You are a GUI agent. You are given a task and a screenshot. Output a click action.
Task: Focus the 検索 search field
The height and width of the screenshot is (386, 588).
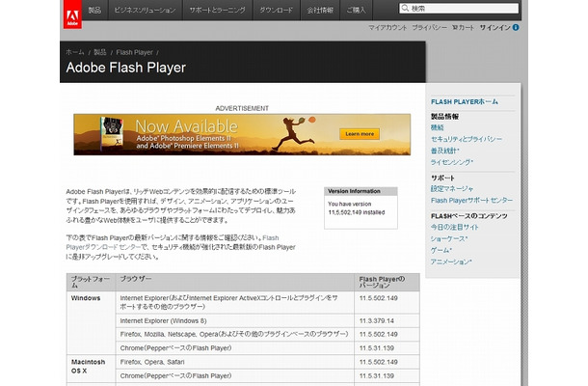pos(459,9)
